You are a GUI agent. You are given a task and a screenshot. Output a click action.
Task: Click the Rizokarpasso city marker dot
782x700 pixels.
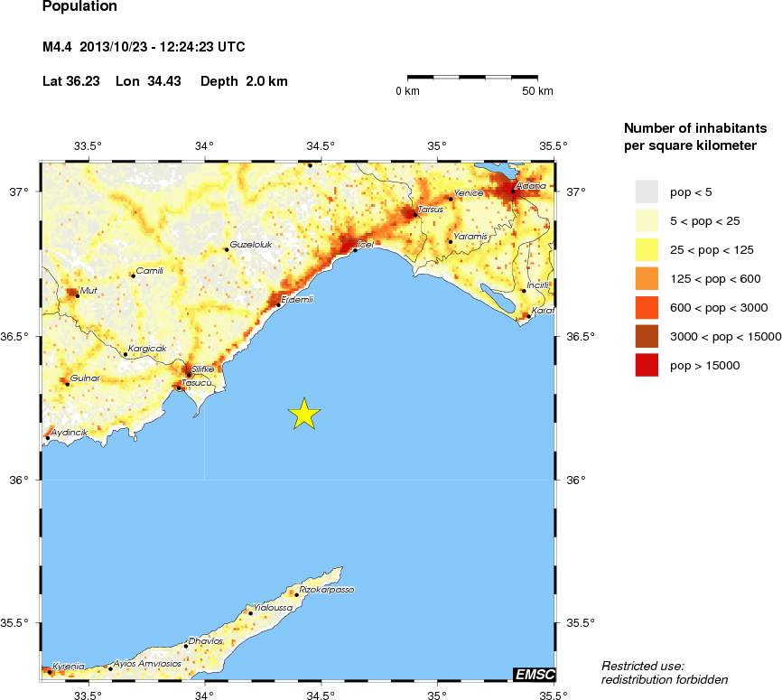[x=296, y=594]
